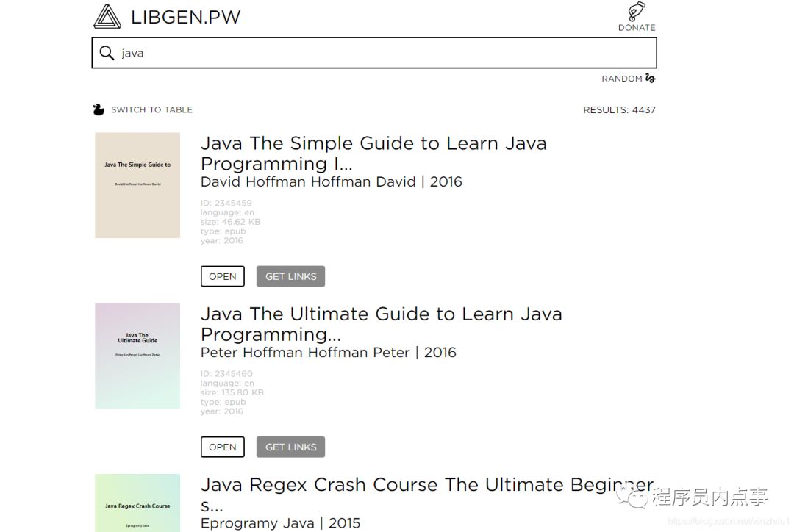Open cover thumbnail of Java The Ultimate Guide
This screenshot has width=794, height=532.
point(137,356)
